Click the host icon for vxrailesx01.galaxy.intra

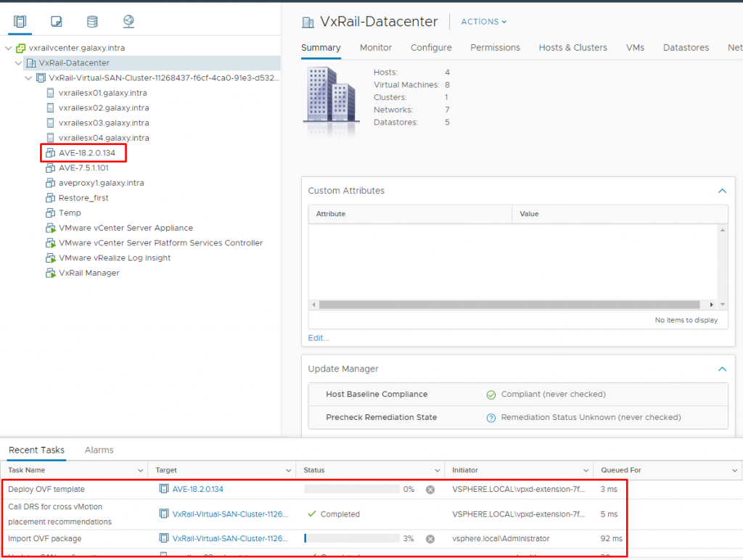coord(50,93)
